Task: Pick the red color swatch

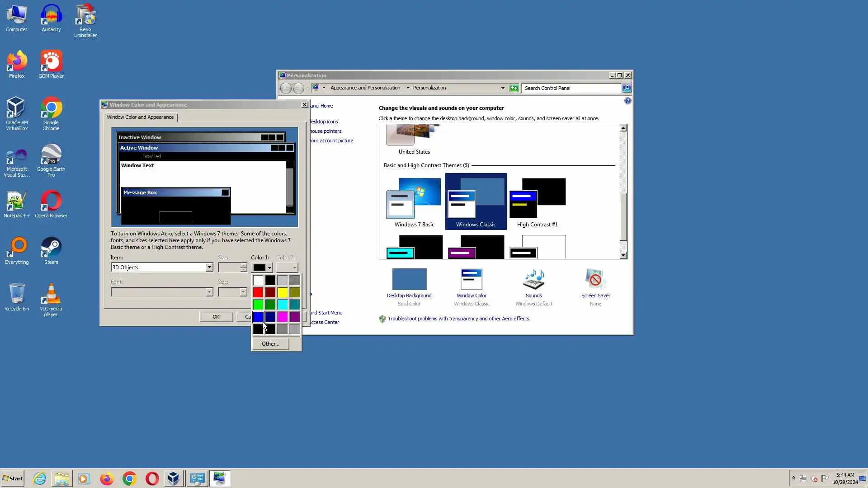Action: click(x=258, y=293)
